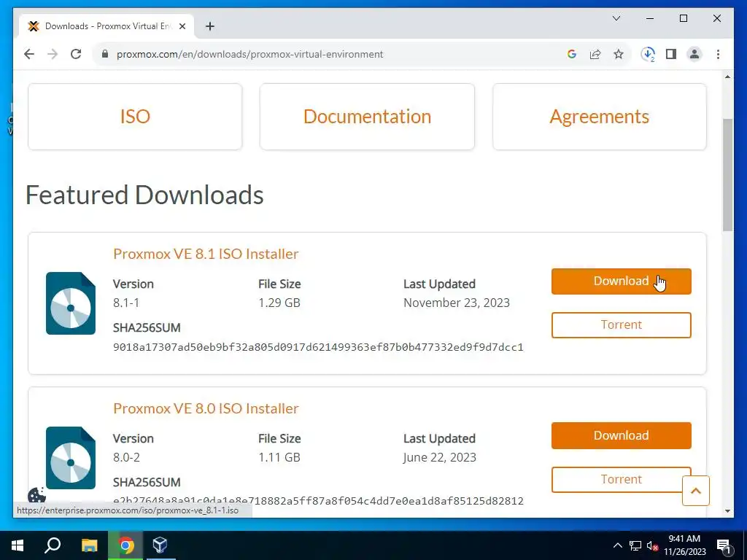Get Torrent for Proxmox VE 8.1
Screen dimensions: 747x560
coord(622,325)
